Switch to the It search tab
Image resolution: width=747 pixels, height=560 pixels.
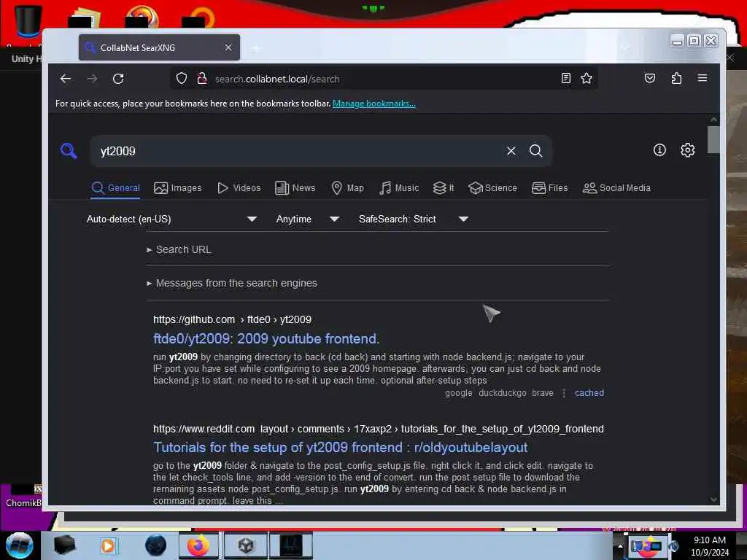(x=444, y=188)
